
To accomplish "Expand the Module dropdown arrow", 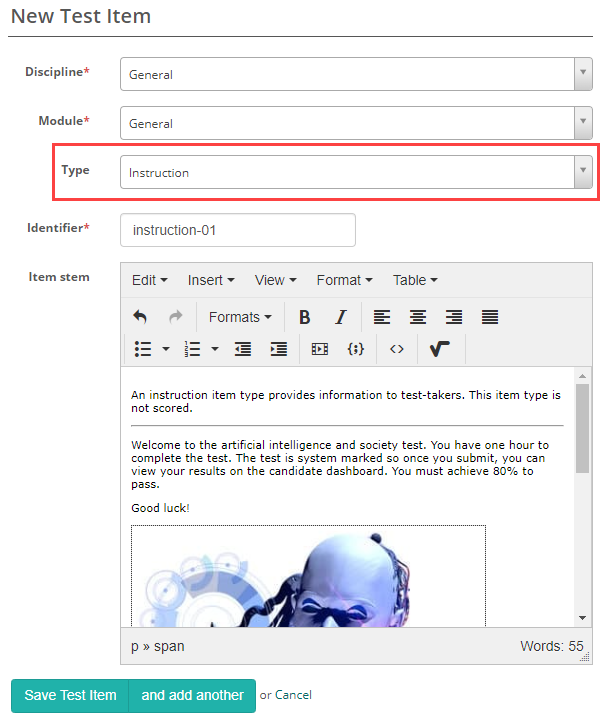I will point(583,123).
